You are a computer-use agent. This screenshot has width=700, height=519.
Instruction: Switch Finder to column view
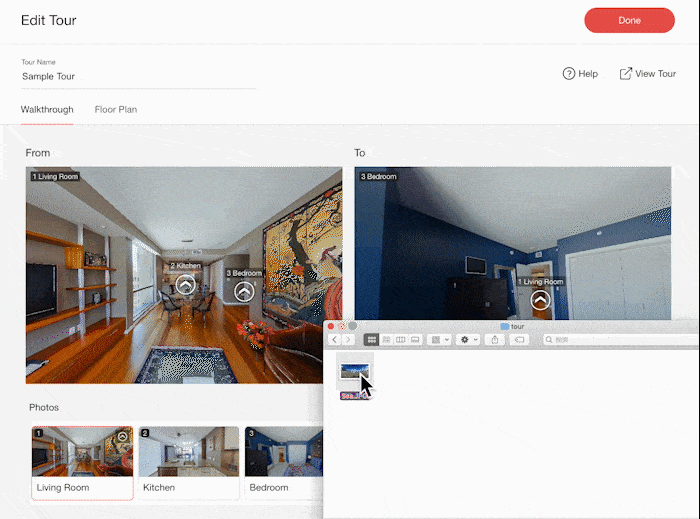point(400,340)
